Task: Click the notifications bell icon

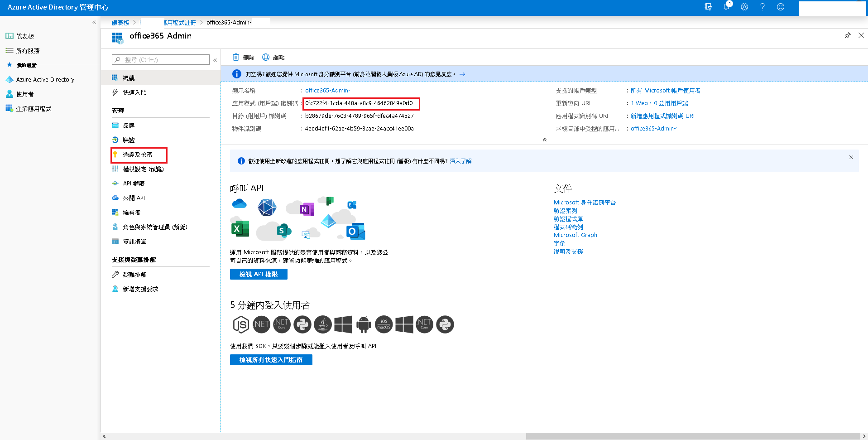Action: click(x=726, y=7)
